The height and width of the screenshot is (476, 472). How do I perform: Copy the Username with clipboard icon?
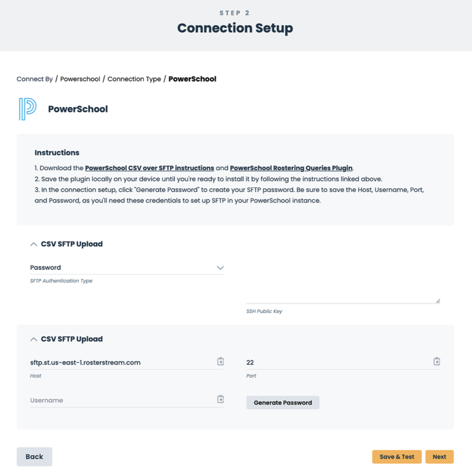click(x=220, y=399)
